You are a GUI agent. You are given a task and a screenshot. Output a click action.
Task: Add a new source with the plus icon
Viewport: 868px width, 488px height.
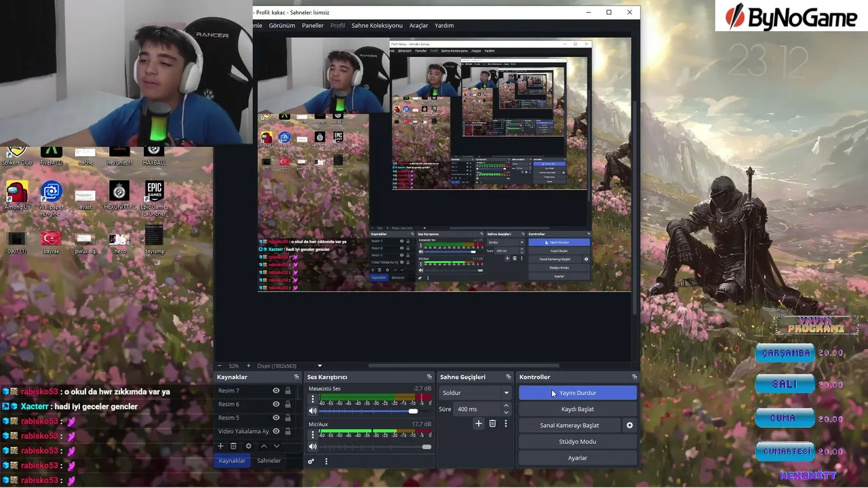click(x=220, y=446)
